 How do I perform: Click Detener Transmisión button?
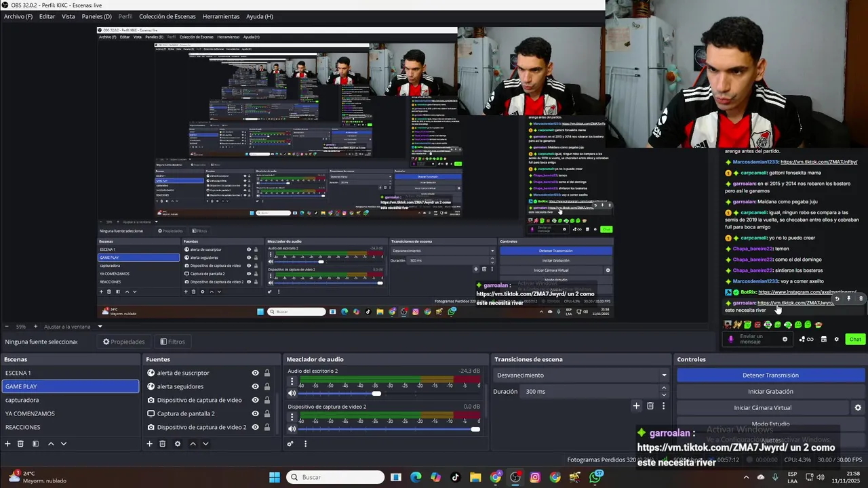(770, 375)
